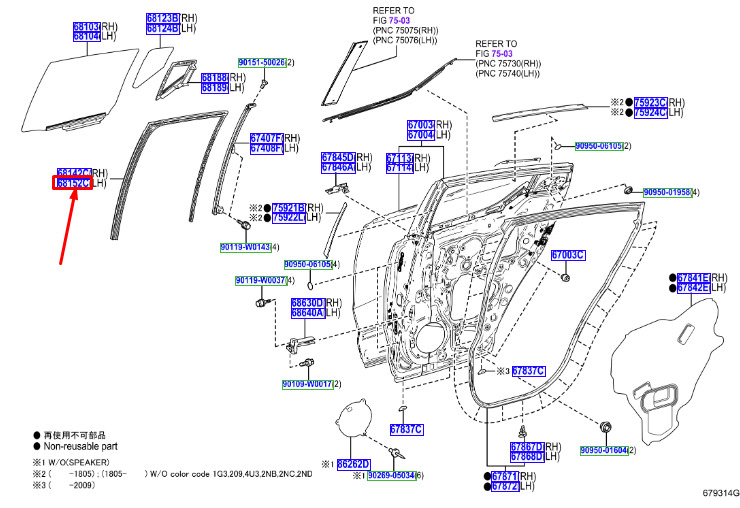The width and height of the screenshot is (740, 508).
Task: Select moulding part number 75923C
Action: coord(651,102)
